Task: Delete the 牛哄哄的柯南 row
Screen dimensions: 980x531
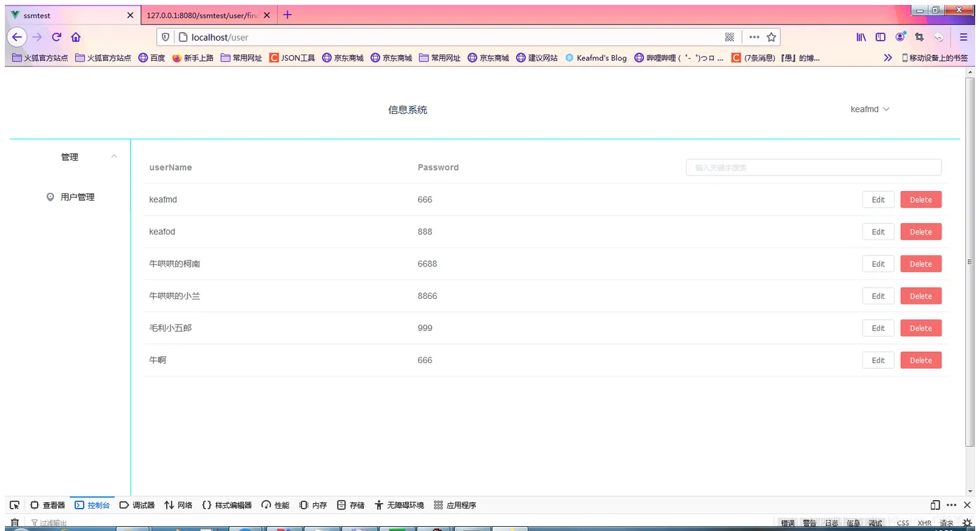Action: 920,264
